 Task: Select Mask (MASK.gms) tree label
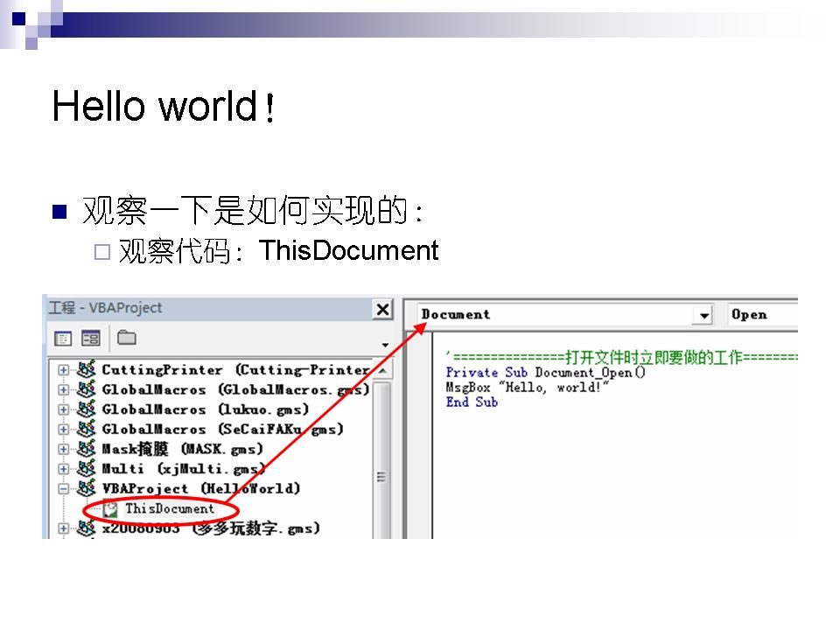pos(182,449)
